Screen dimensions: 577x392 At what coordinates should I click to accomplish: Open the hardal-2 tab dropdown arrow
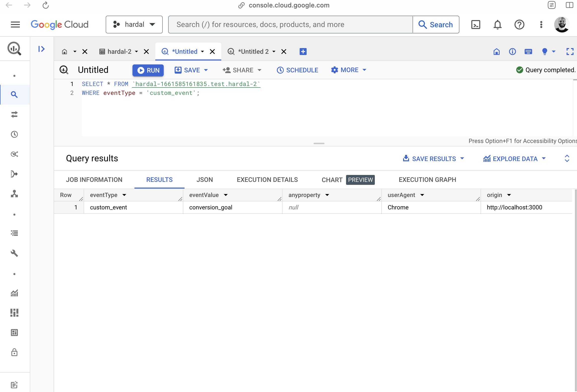(136, 52)
